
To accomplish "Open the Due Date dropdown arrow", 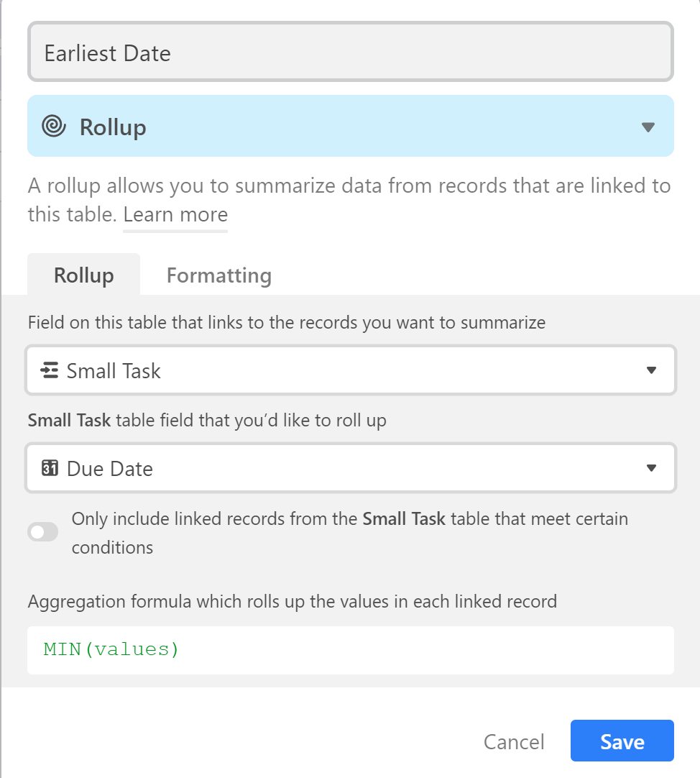I will (651, 468).
